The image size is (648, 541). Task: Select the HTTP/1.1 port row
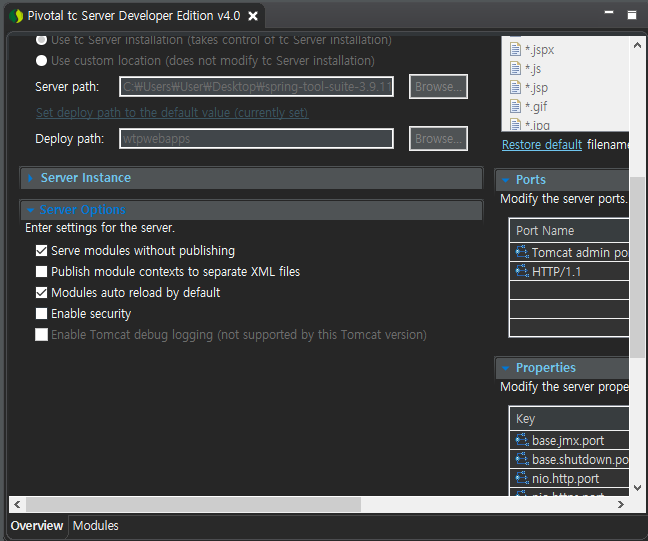(569, 272)
